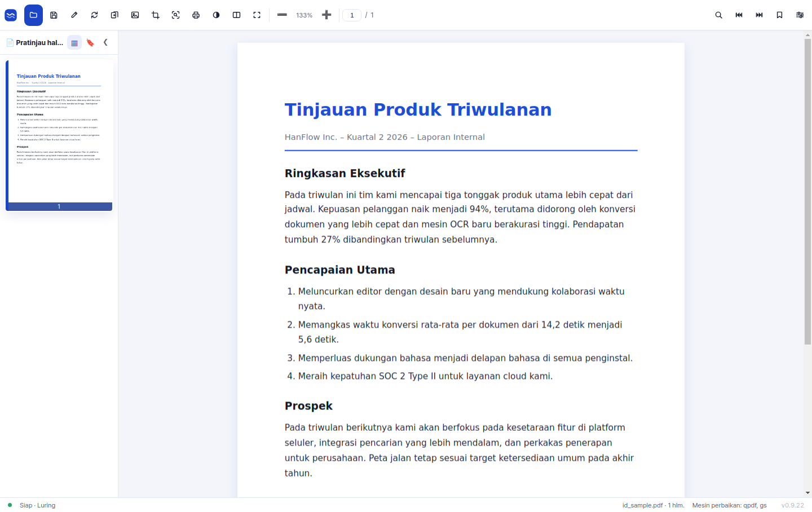Viewport: 812px width, 512px height.
Task: Zoom out with the minus button
Action: pyautogui.click(x=282, y=15)
